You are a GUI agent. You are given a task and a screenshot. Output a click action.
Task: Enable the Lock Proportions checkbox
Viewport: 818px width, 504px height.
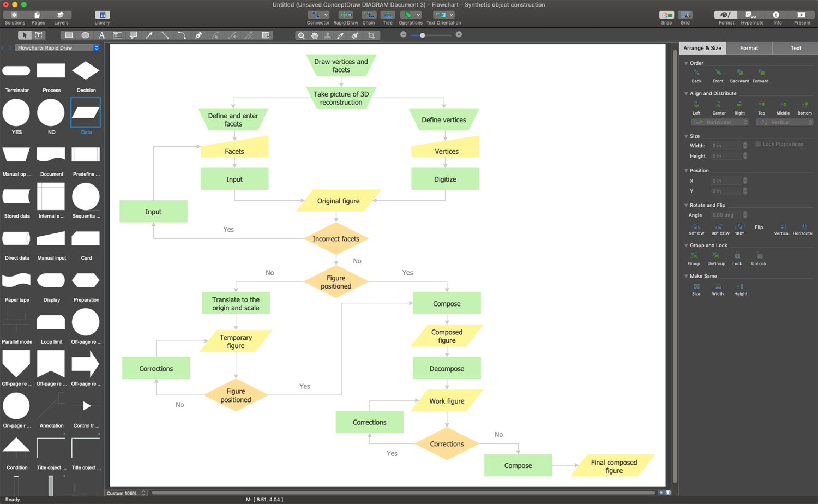click(758, 143)
